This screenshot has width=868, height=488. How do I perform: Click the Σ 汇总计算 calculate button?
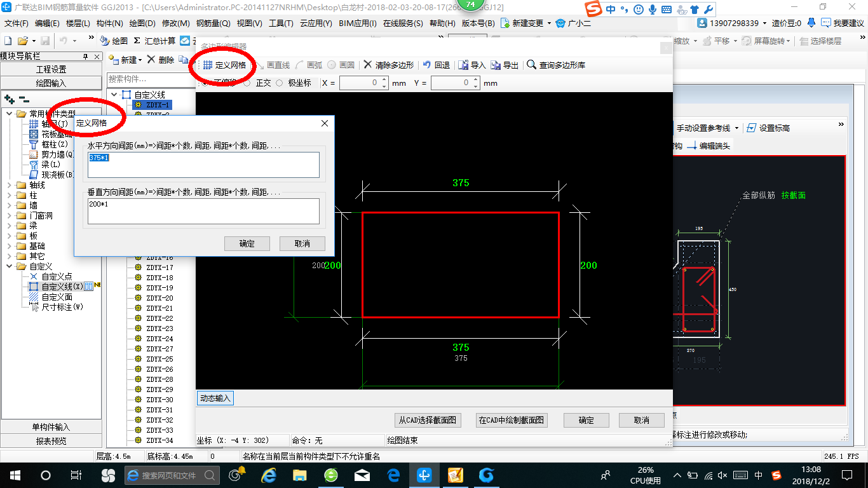pyautogui.click(x=154, y=41)
